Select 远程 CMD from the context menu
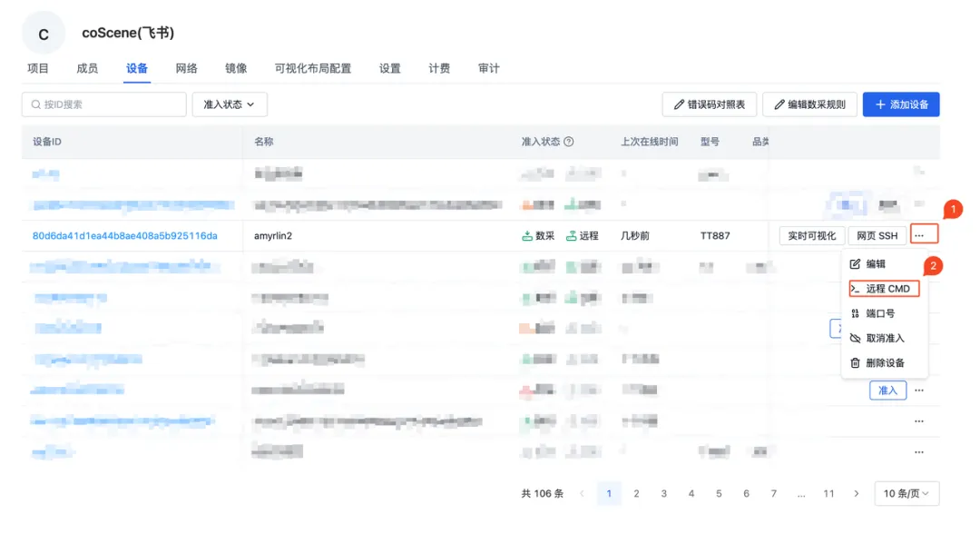 [888, 288]
